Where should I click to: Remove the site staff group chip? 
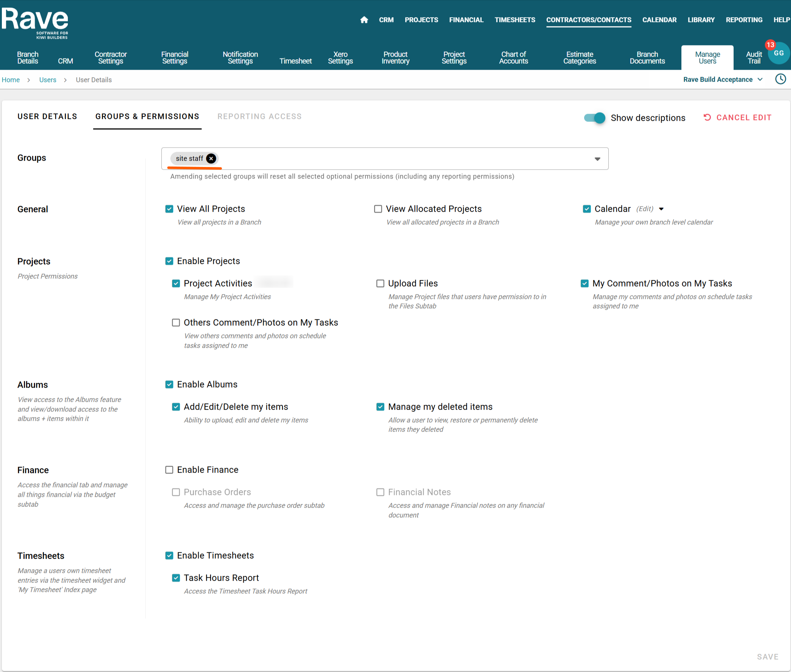coord(211,158)
